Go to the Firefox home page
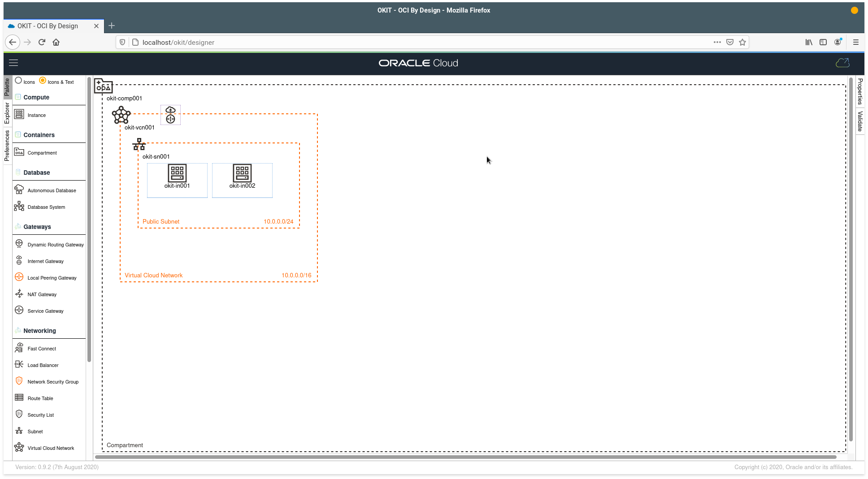868x479 pixels. (56, 42)
